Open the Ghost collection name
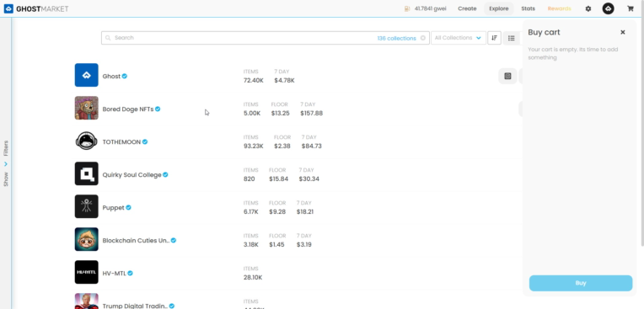Screen dimensions: 644x309 [x=111, y=77]
